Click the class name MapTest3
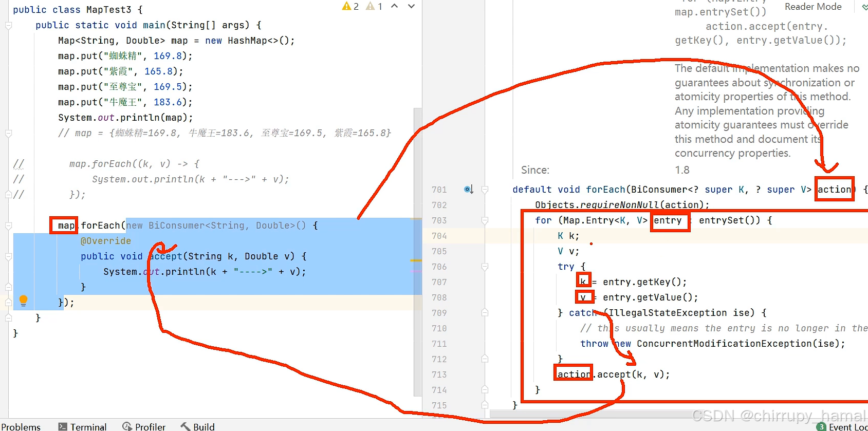This screenshot has width=868, height=431. pyautogui.click(x=109, y=10)
